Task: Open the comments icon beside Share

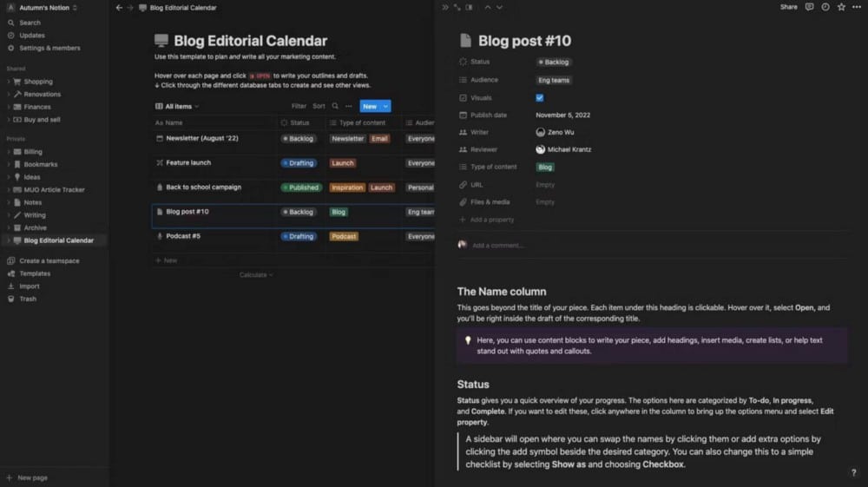Action: tap(809, 7)
